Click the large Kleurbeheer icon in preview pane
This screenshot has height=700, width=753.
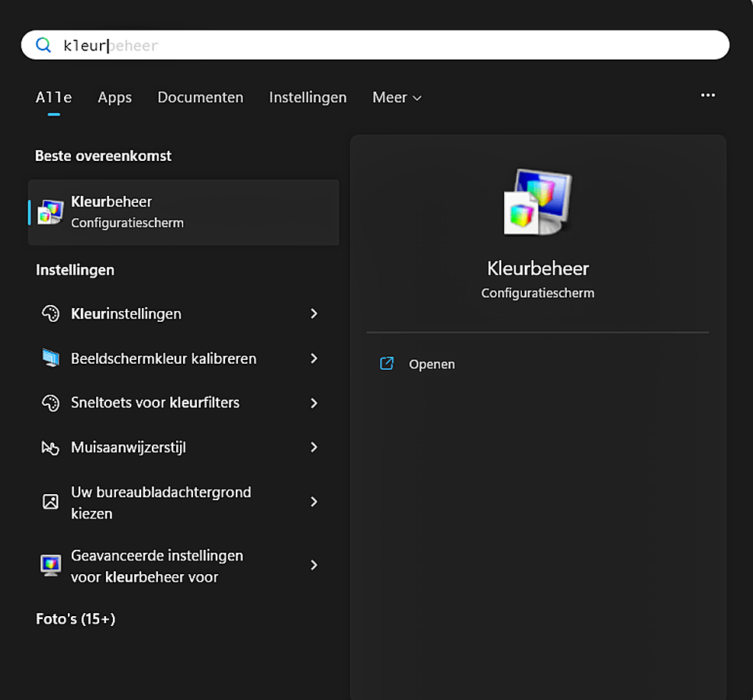[538, 201]
